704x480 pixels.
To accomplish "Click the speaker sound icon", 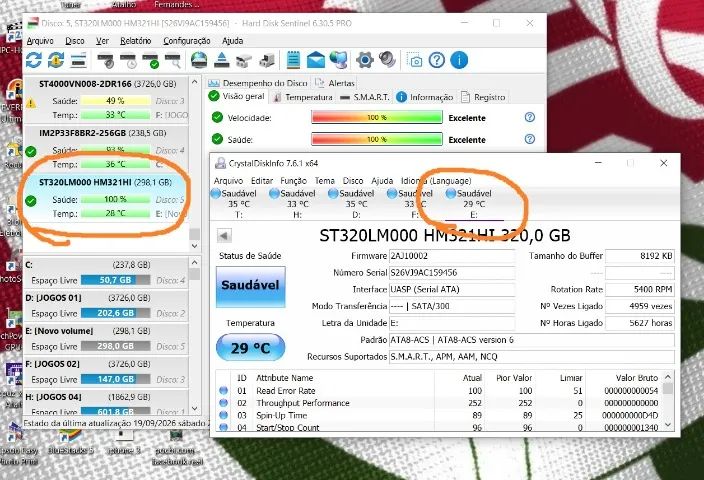I will click(387, 60).
